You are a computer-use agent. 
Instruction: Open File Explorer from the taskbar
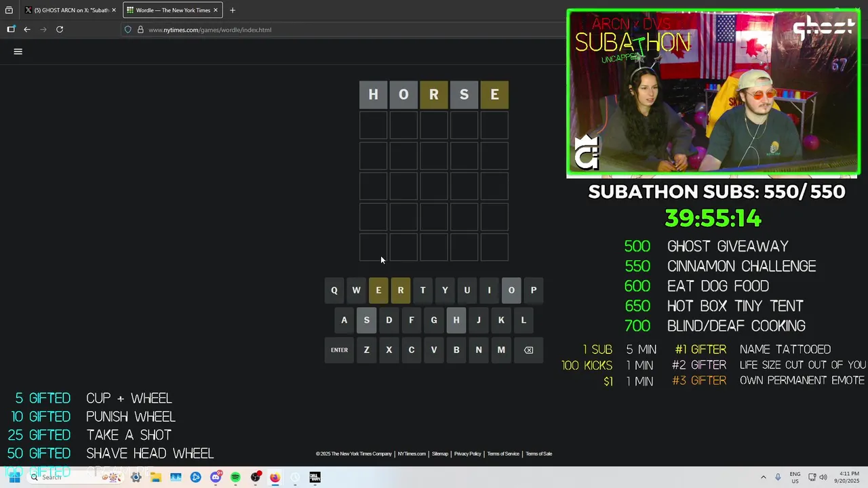[x=156, y=477]
